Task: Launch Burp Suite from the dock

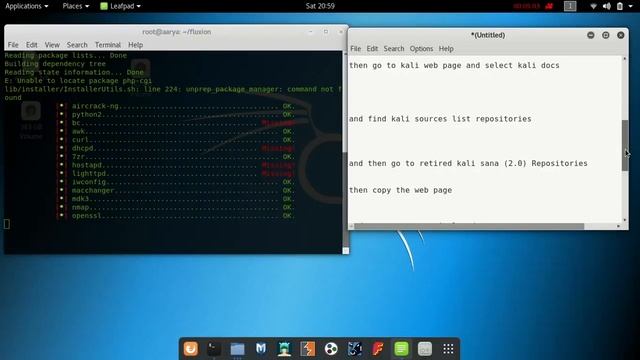Action: (x=308, y=349)
